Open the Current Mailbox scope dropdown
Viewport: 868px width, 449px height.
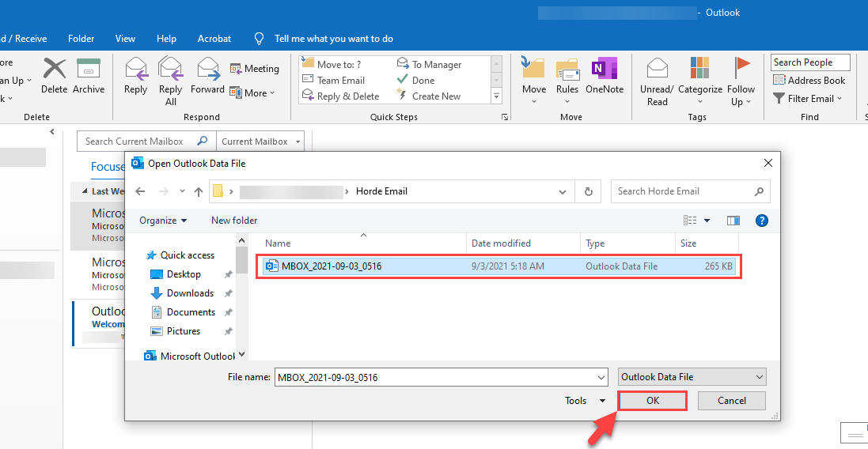(x=260, y=141)
